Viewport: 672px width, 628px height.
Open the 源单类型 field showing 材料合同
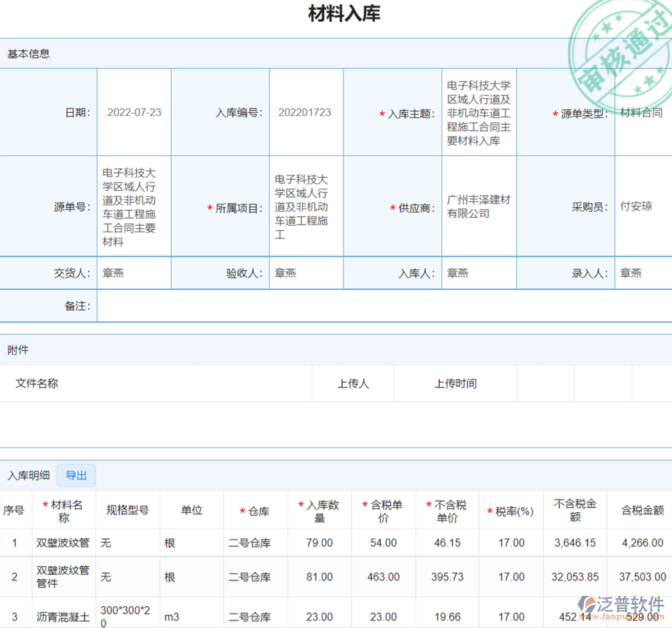pyautogui.click(x=641, y=112)
